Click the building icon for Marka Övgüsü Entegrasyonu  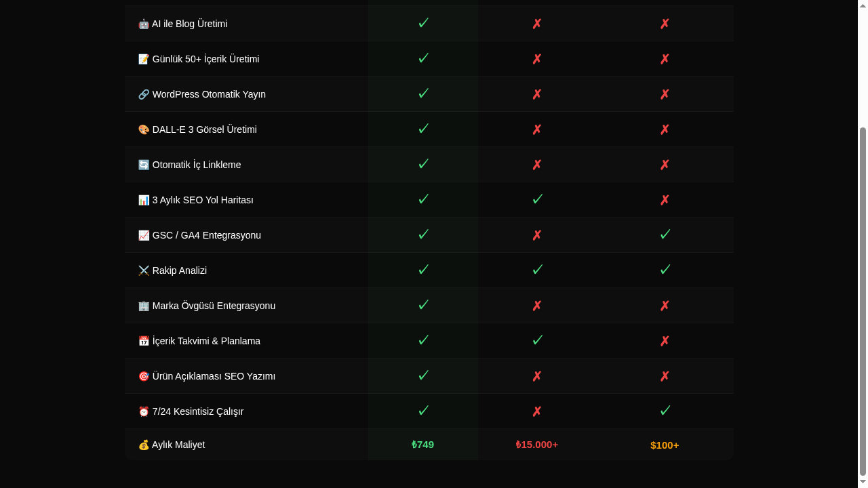coord(144,306)
